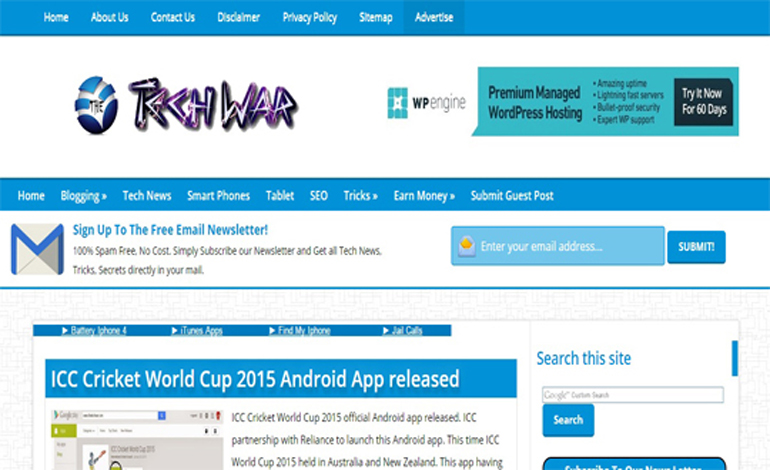View the Privacy Policy page
This screenshot has height=470, width=770.
pos(310,18)
